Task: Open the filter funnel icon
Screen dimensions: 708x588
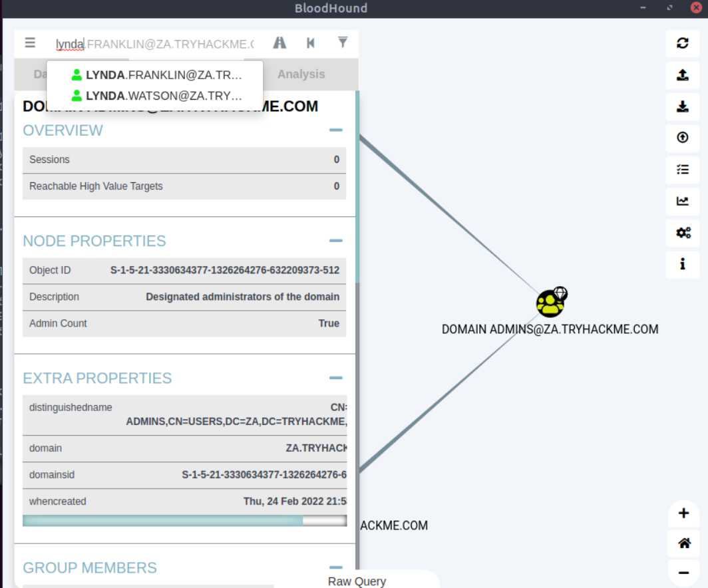Action: pos(343,43)
